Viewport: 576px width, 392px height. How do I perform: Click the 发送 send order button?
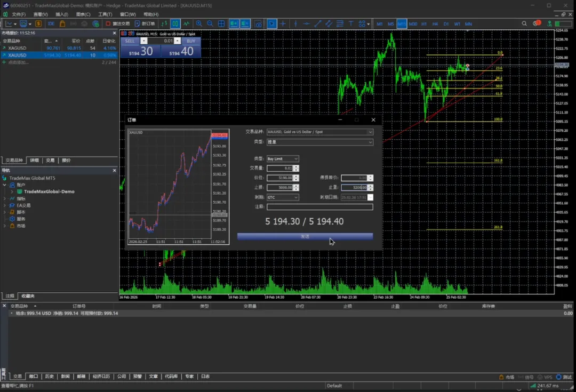pyautogui.click(x=305, y=236)
